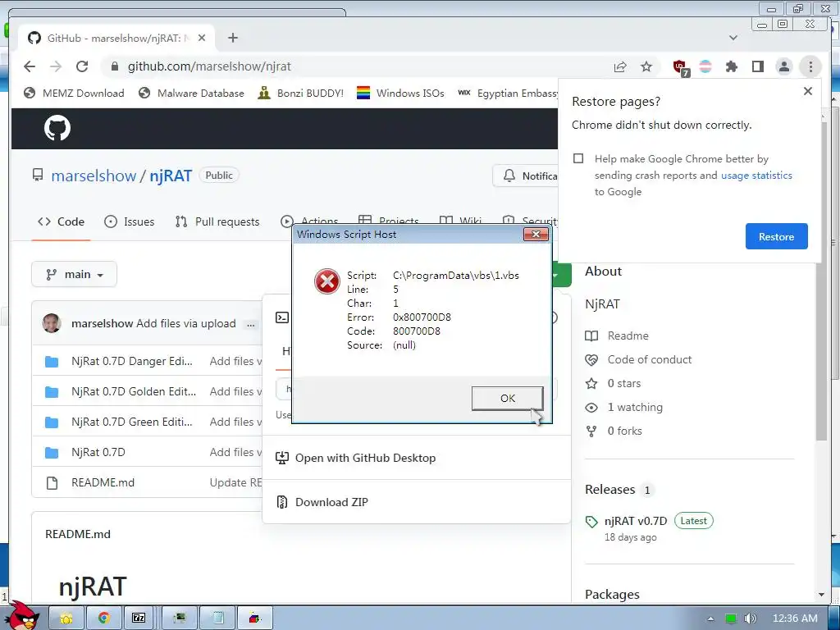Go back using the browser back arrow

(30, 66)
